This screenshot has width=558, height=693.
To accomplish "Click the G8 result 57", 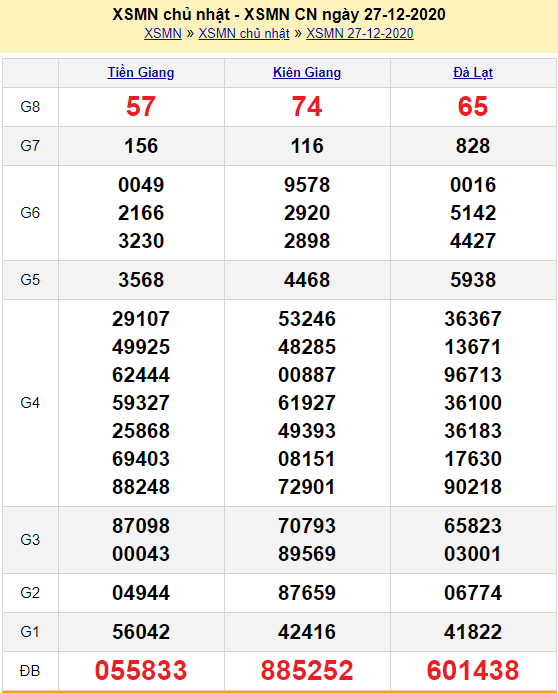I will click(141, 107).
